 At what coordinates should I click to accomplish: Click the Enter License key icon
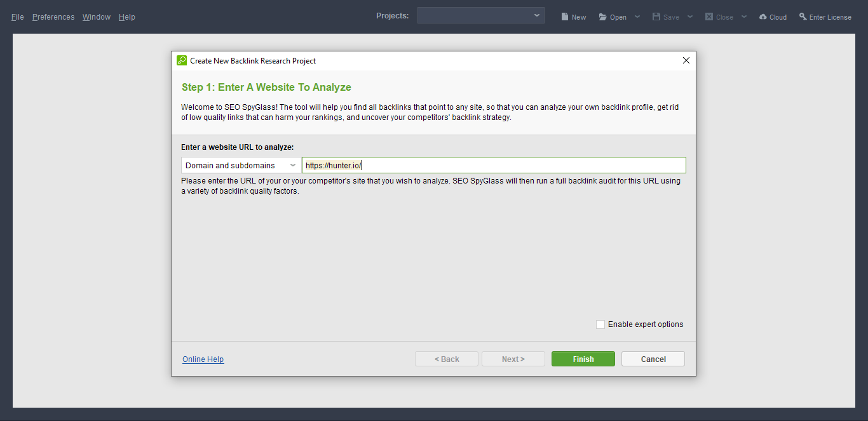tap(803, 17)
